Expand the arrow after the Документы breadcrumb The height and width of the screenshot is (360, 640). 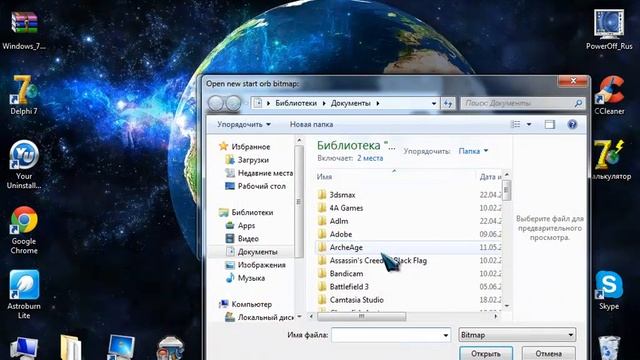(x=378, y=103)
